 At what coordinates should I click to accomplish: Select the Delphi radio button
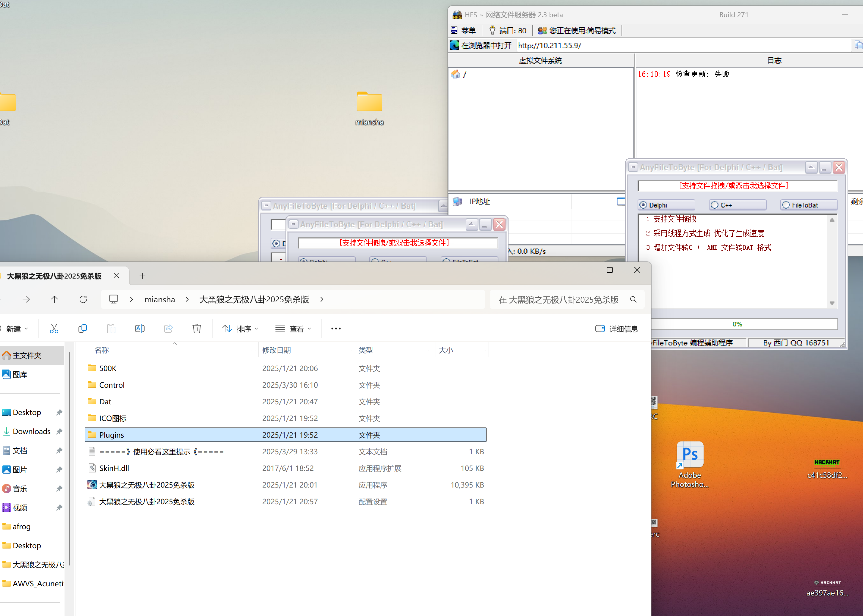coord(643,205)
